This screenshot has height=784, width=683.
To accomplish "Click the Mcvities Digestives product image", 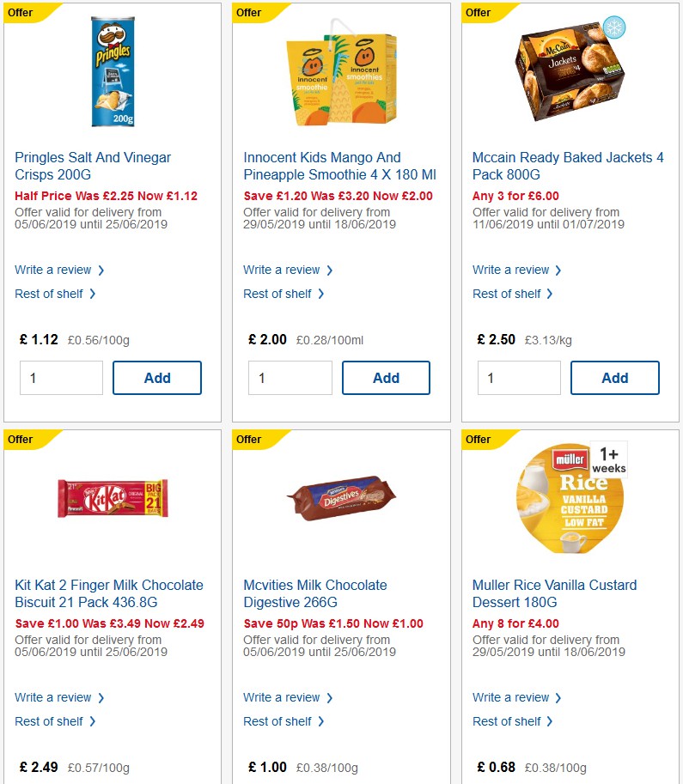I will (338, 498).
